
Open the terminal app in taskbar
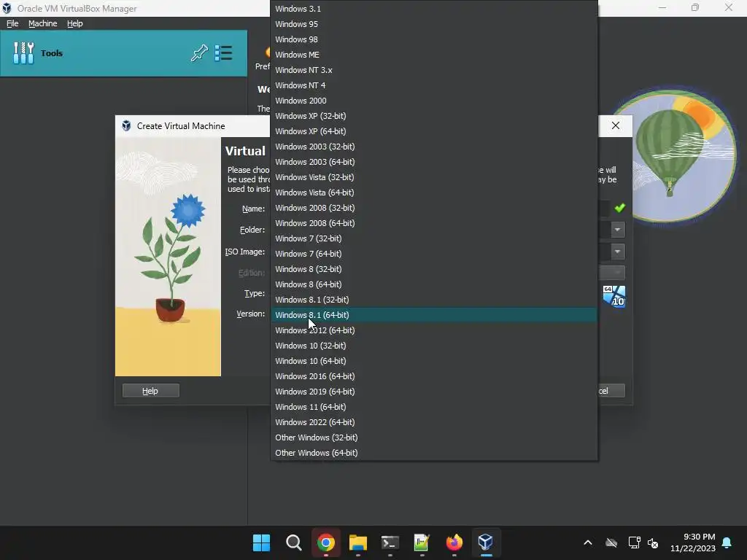[x=390, y=542]
